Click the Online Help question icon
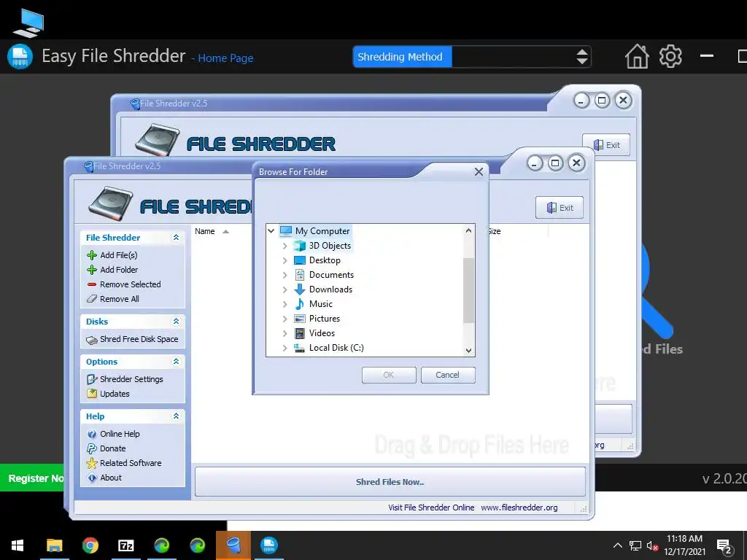747x560 pixels. click(92, 435)
